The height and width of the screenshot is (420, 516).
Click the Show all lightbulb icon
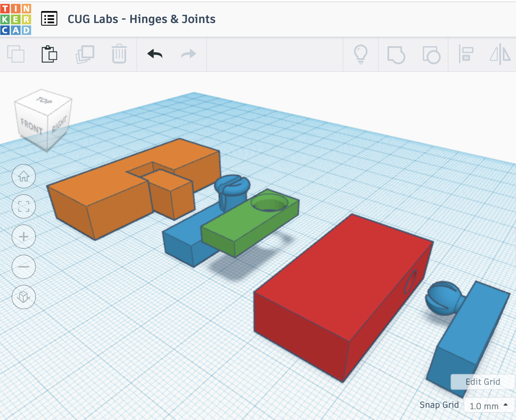tap(361, 54)
